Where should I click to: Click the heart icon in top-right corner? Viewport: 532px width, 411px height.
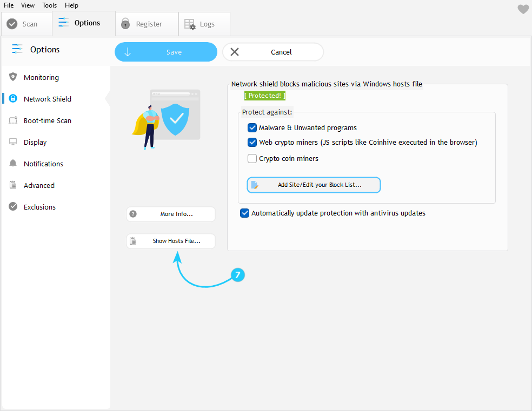pyautogui.click(x=523, y=9)
